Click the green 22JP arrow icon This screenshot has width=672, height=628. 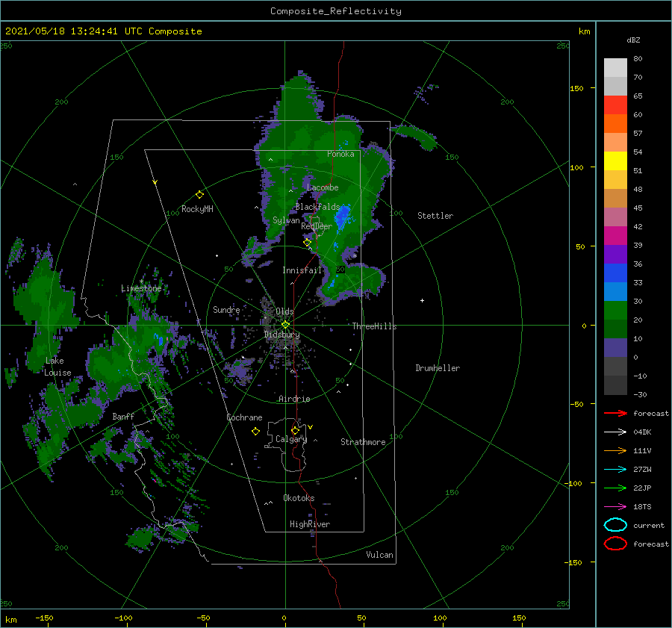click(x=615, y=488)
